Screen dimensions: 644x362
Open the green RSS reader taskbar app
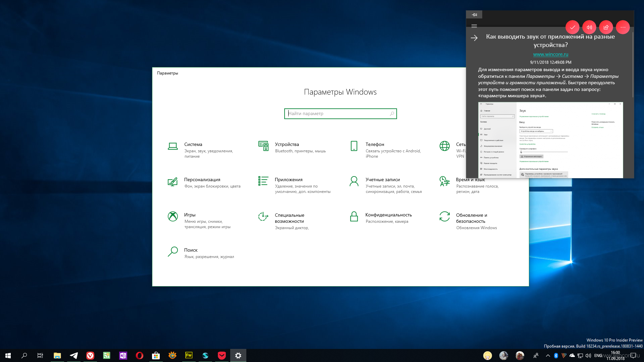point(107,355)
